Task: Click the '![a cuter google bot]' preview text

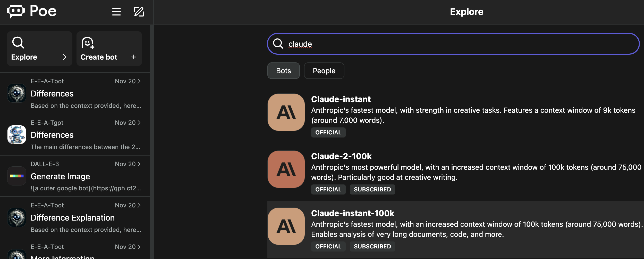Action: (86, 188)
